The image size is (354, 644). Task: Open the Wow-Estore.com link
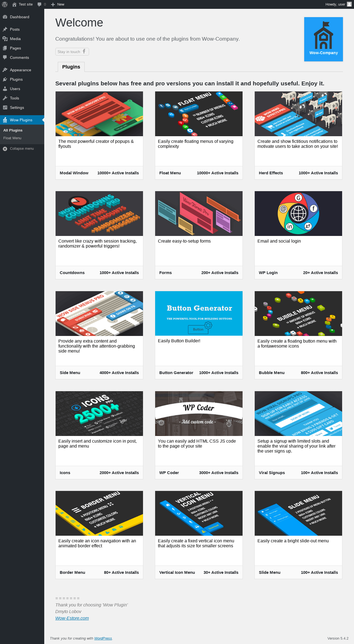(72, 618)
